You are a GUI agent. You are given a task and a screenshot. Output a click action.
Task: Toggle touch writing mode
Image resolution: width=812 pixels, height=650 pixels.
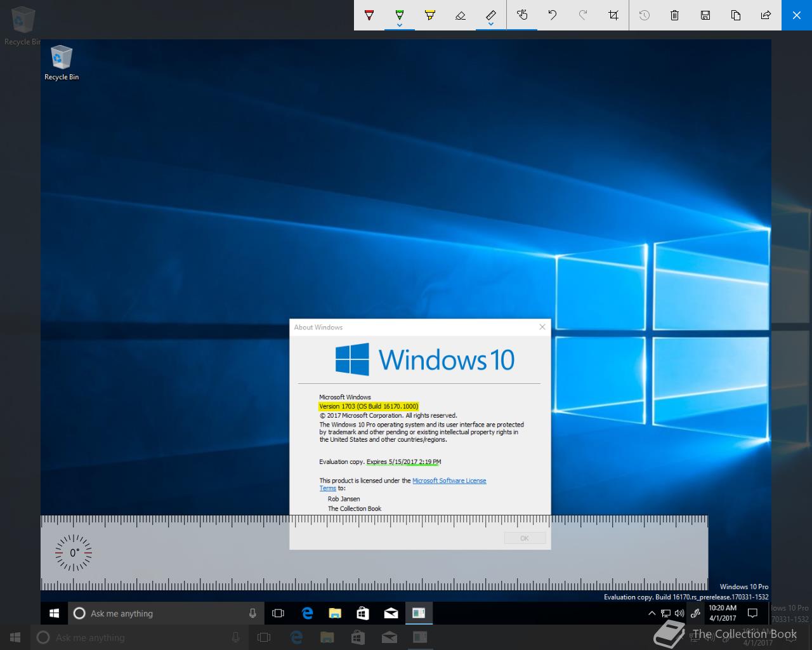[x=522, y=15]
